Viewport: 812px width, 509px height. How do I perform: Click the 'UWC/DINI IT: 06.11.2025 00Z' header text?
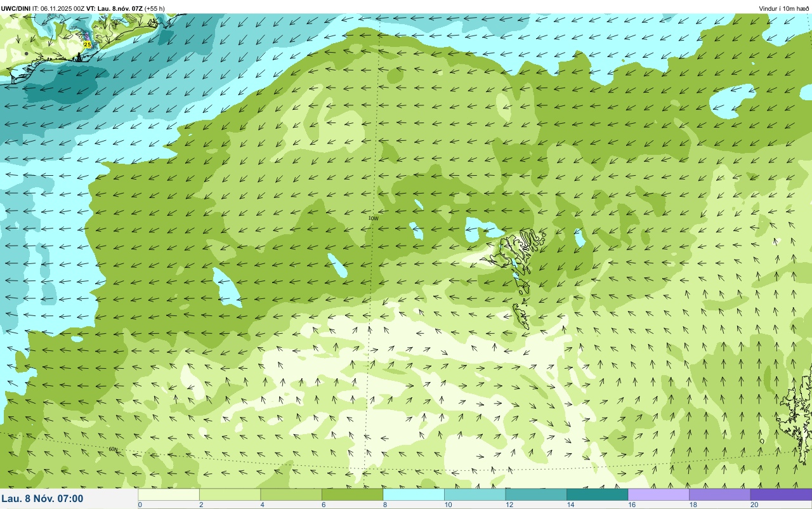click(x=43, y=8)
